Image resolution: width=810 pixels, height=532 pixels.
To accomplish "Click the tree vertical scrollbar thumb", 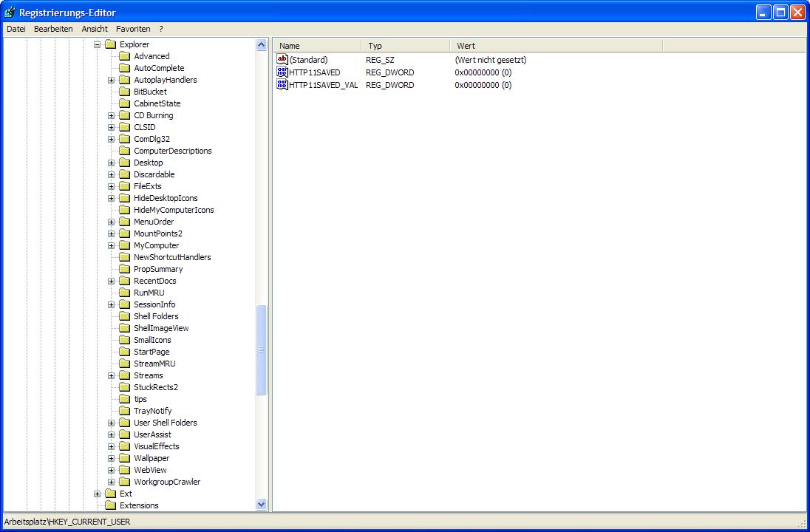I will coord(262,350).
